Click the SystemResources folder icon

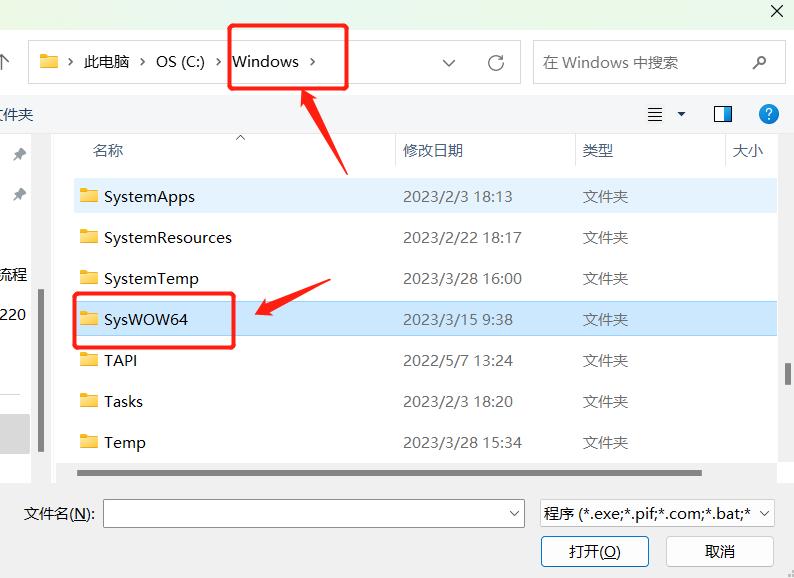pos(89,236)
